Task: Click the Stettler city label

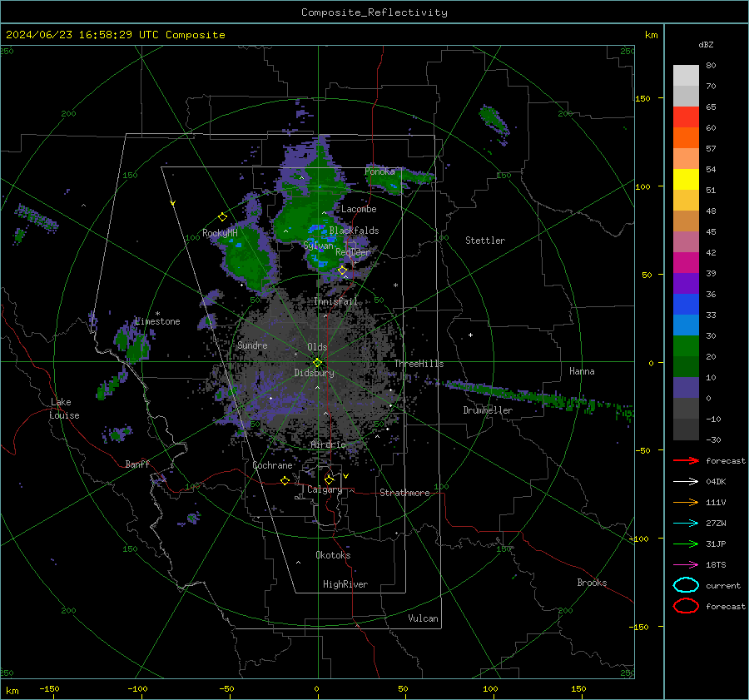Action: point(485,241)
